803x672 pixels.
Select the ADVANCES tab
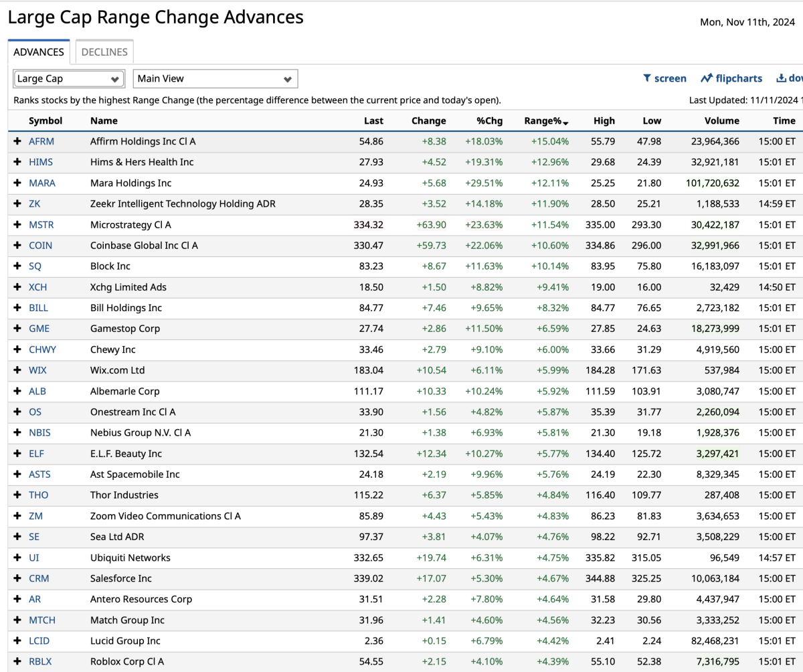39,52
